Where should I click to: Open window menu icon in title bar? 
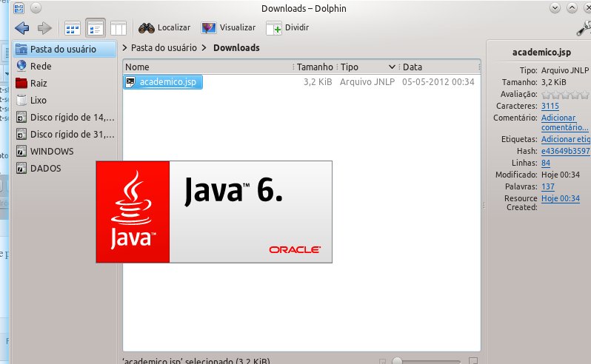click(19, 8)
